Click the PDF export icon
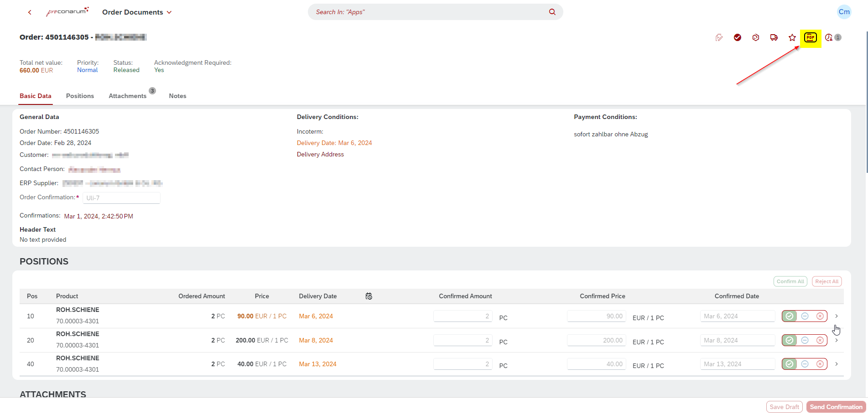Image resolution: width=868 pixels, height=415 pixels. click(810, 37)
